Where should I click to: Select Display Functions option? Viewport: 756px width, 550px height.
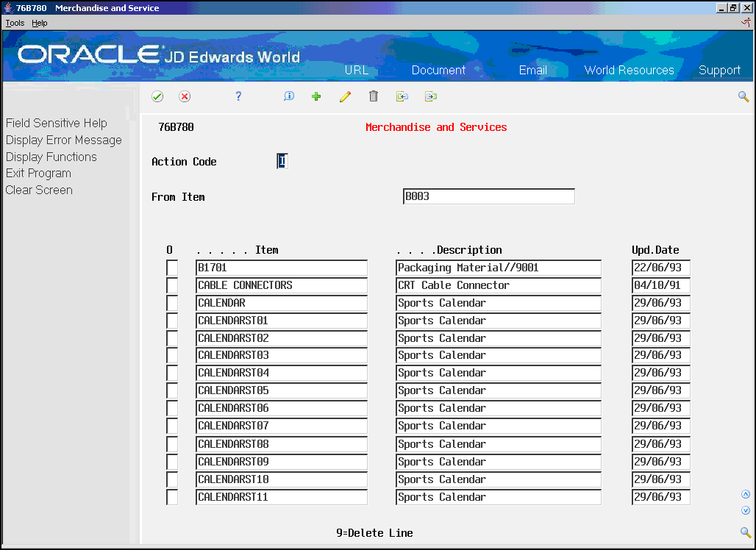click(51, 157)
